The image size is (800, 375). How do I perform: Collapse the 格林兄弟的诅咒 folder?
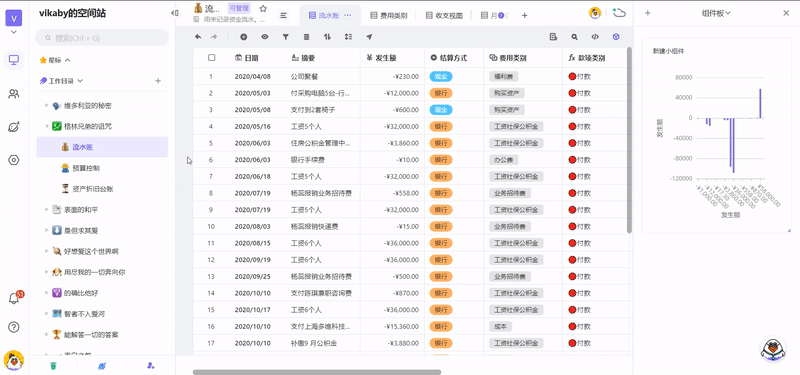[46, 126]
